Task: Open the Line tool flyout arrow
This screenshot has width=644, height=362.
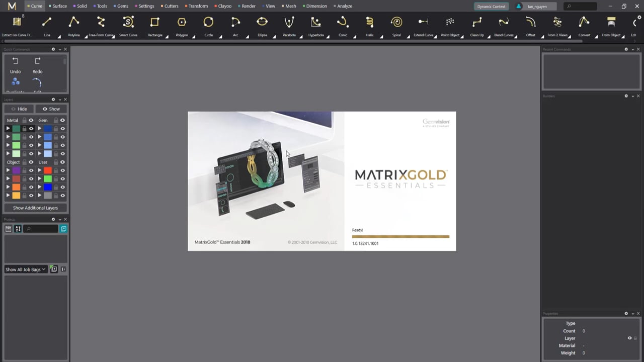Action: pyautogui.click(x=59, y=36)
